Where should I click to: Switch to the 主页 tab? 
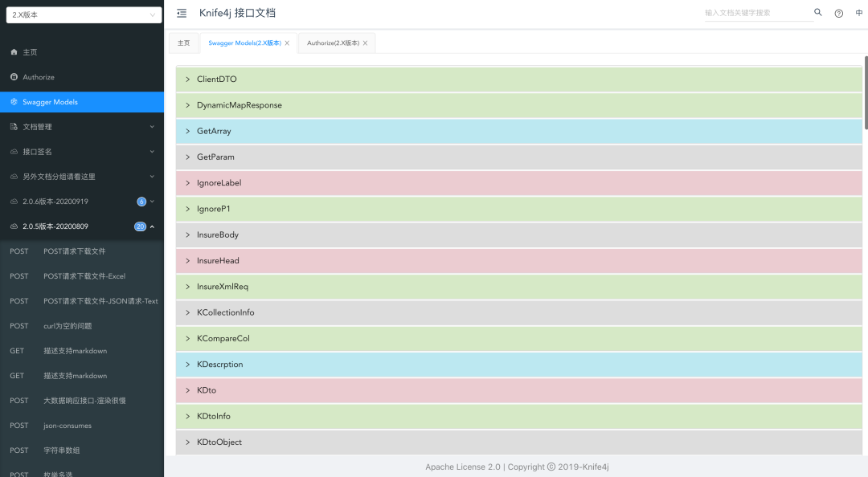click(184, 43)
